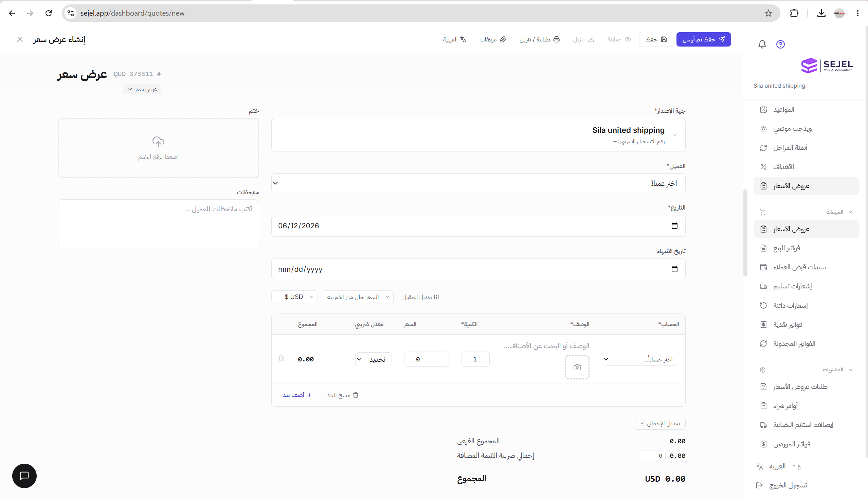868x498 pixels.
Task: Collapse the المشتريات sidebar section
Action: pos(806,370)
